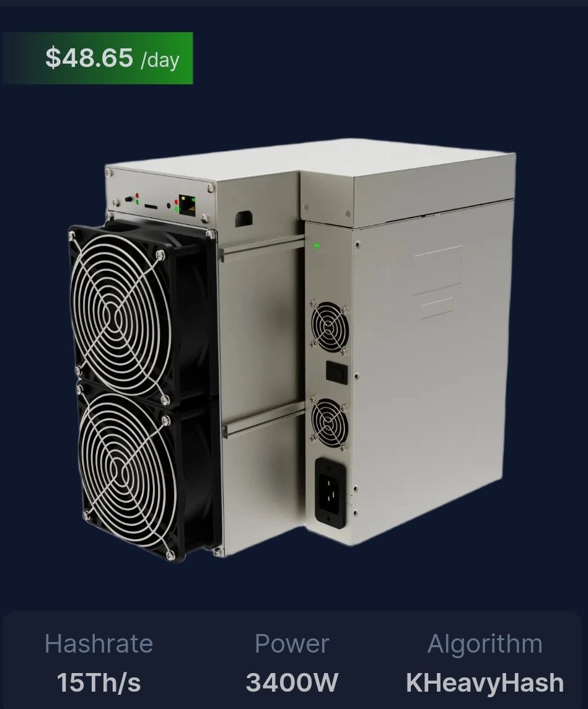The height and width of the screenshot is (709, 588).
Task: Select the Power label
Action: [x=291, y=643]
